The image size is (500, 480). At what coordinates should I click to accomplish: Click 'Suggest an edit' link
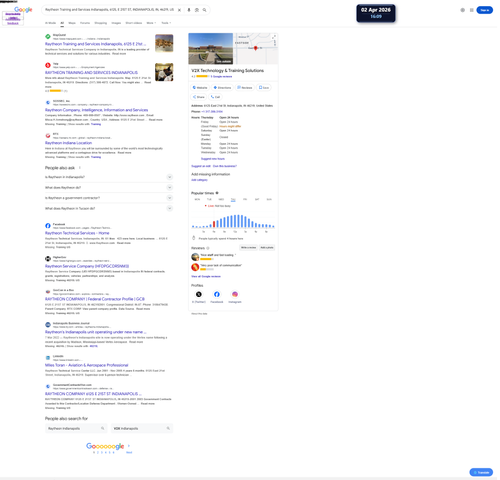click(x=201, y=166)
